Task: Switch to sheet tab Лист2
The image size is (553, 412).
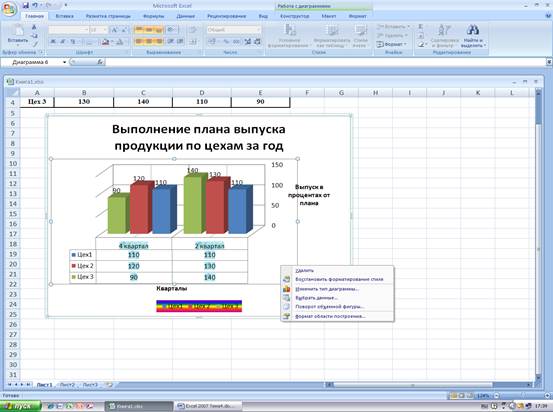Action: click(x=67, y=385)
